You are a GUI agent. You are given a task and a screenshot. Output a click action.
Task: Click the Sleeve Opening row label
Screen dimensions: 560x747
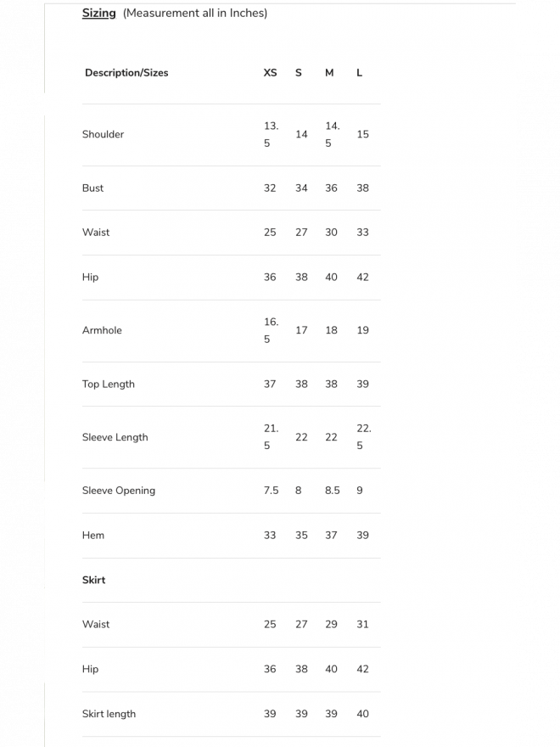[x=118, y=491]
